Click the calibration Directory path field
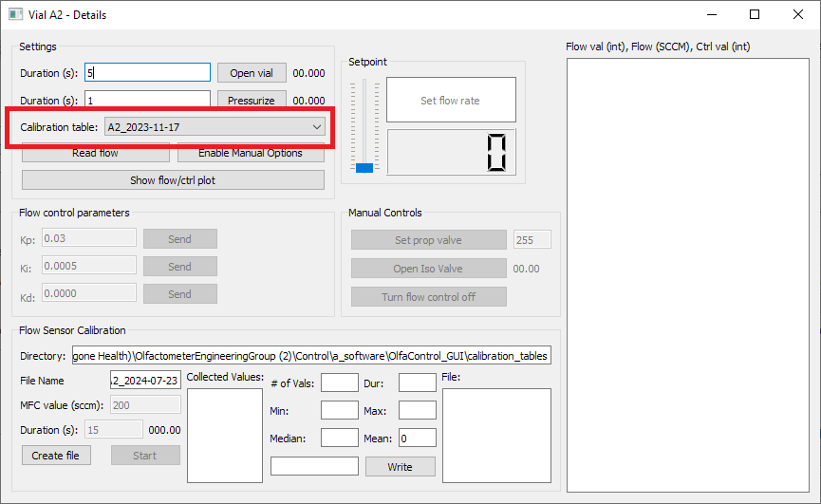Image resolution: width=821 pixels, height=504 pixels. [x=311, y=355]
